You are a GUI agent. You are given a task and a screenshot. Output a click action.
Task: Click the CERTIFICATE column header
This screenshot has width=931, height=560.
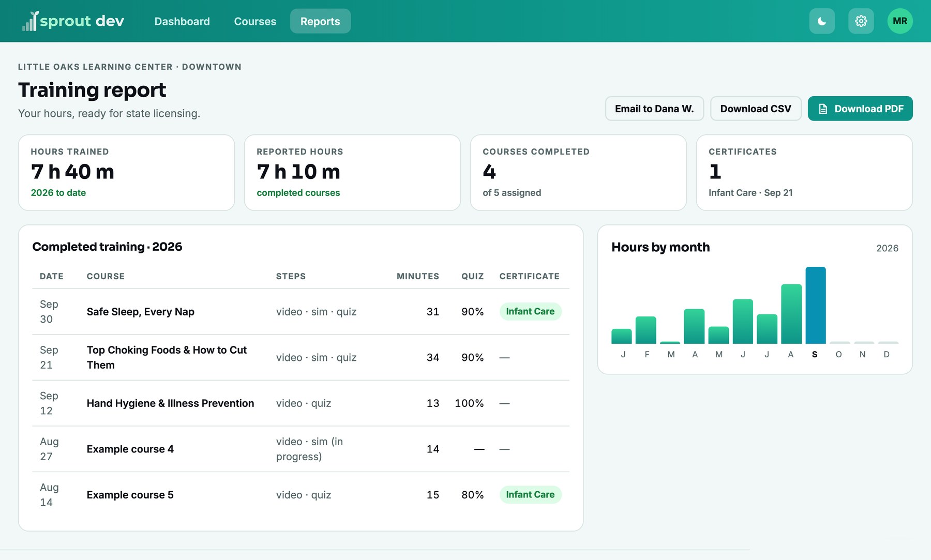(529, 276)
